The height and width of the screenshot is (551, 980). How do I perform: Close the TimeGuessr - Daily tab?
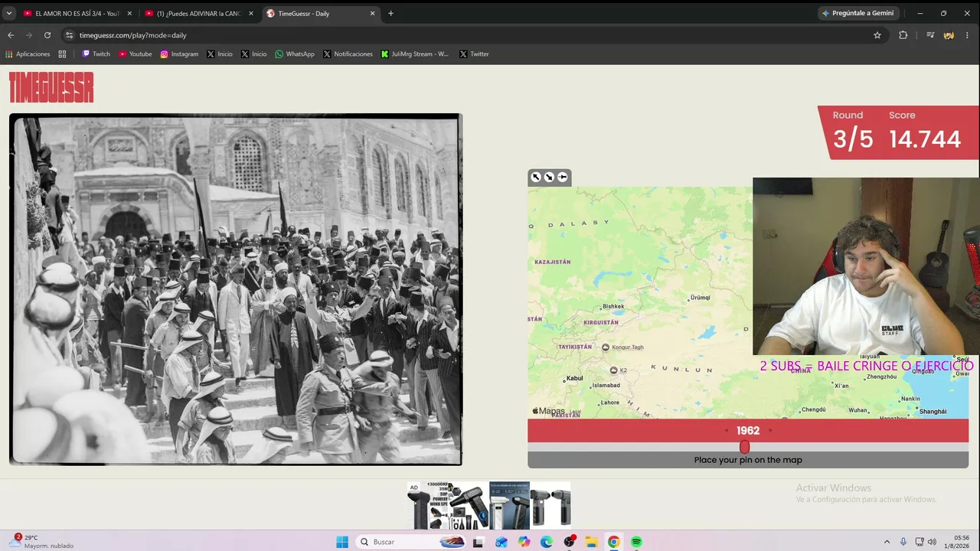coord(373,13)
